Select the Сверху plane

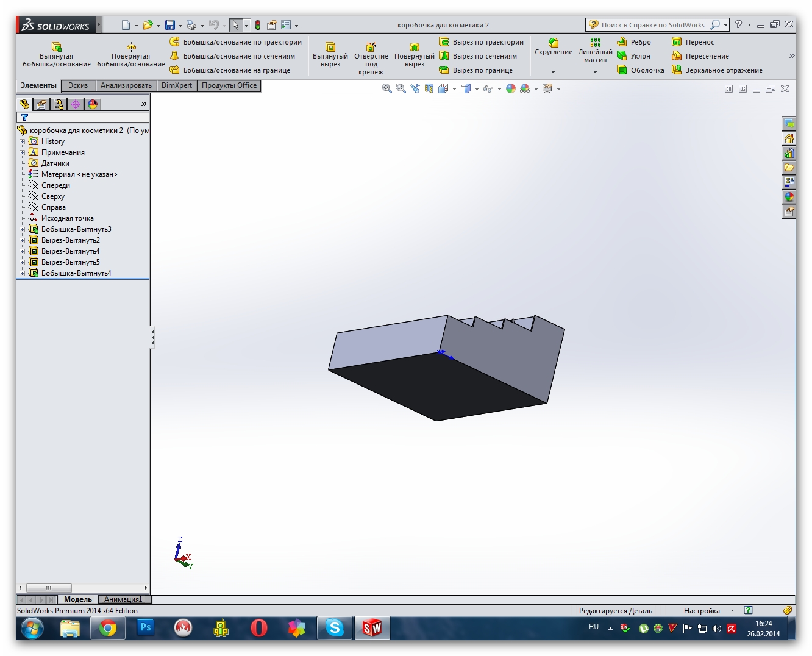[x=47, y=196]
